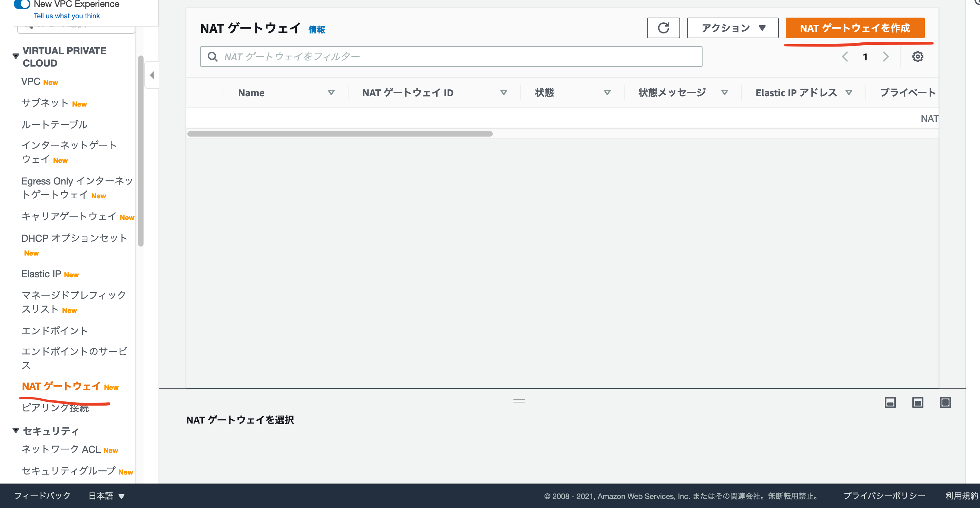The width and height of the screenshot is (980, 508).
Task: Open the table settings gear
Action: tap(918, 56)
